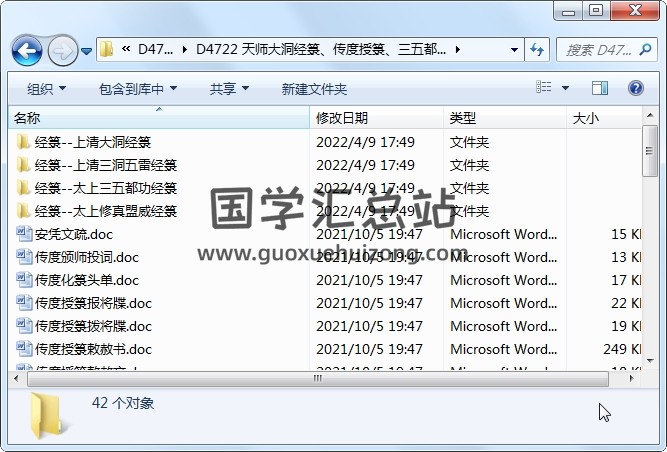Expand the « breadcrumb overflow chevron
Image resolution: width=667 pixels, height=452 pixels.
click(x=125, y=49)
